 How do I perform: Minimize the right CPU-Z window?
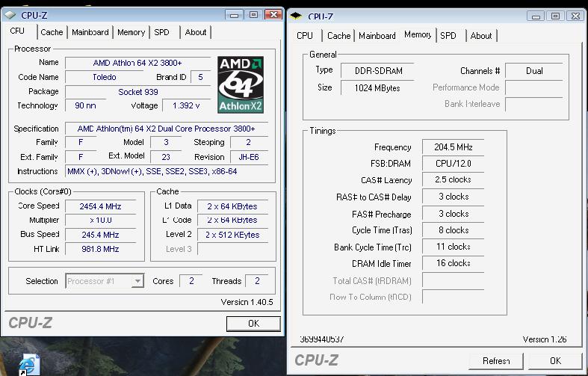click(x=536, y=16)
